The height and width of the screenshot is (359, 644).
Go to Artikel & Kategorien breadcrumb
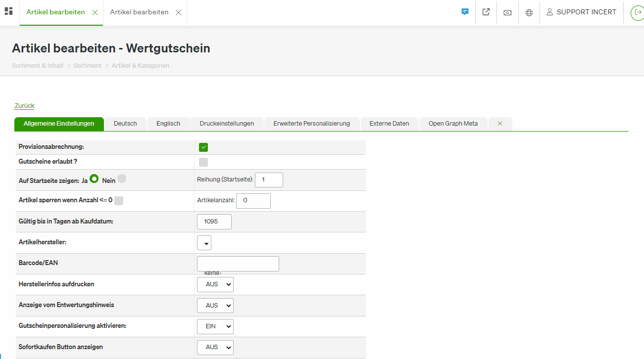click(x=141, y=66)
